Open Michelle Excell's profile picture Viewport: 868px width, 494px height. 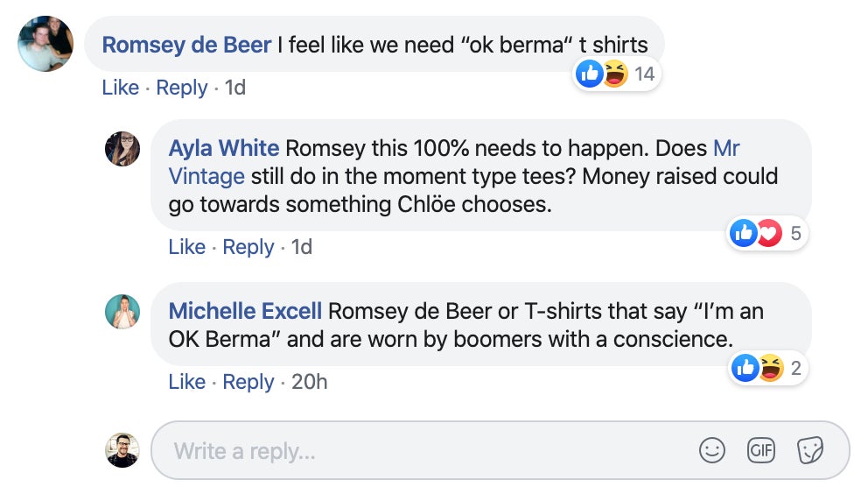coord(122,312)
